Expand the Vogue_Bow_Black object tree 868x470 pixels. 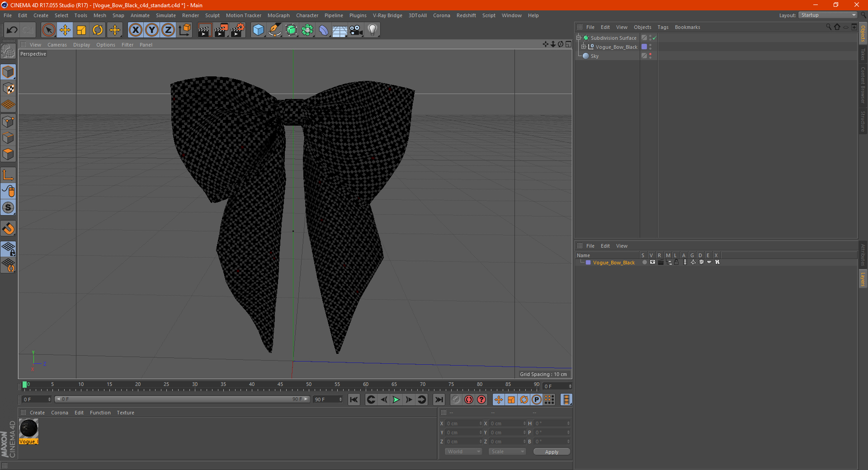point(584,47)
